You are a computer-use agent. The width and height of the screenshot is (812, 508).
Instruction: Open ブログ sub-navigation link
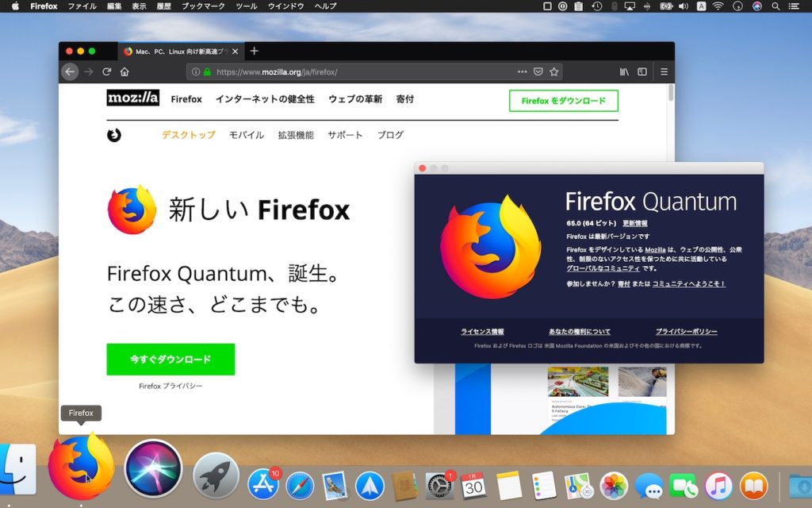(x=390, y=135)
